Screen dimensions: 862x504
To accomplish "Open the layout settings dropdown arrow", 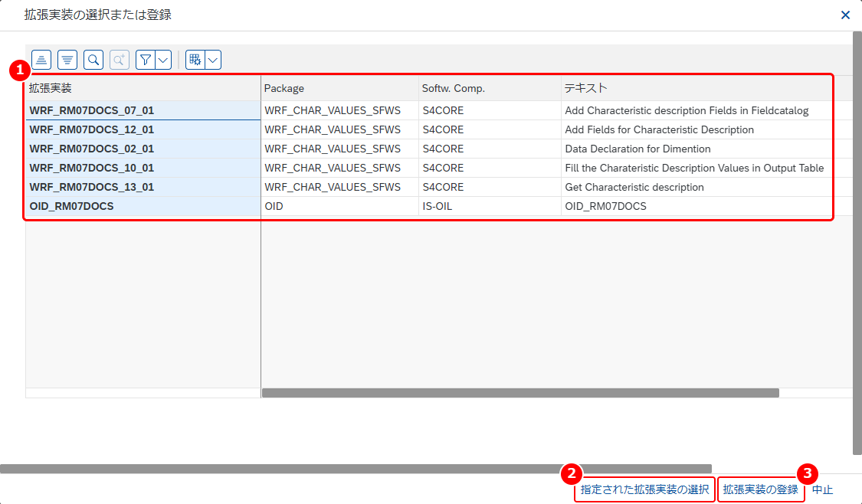I will [213, 60].
